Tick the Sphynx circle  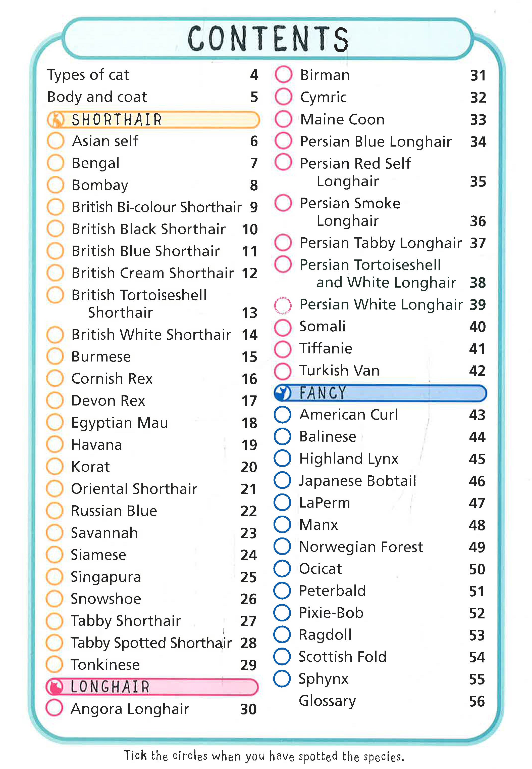coord(282,678)
